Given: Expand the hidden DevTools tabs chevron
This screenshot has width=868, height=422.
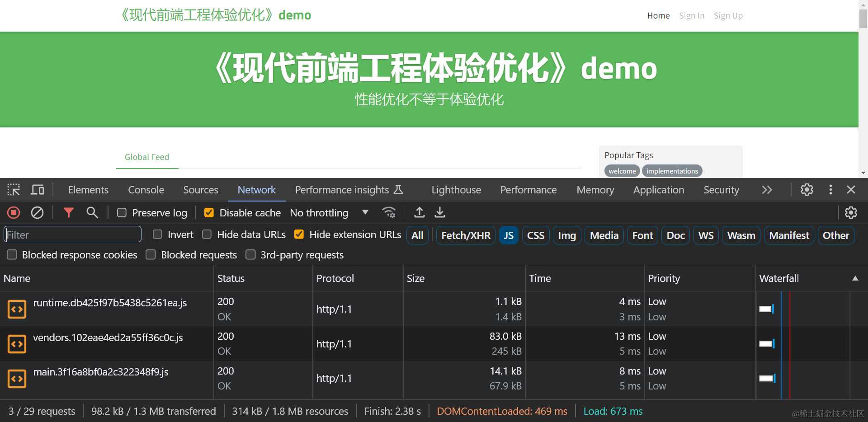Looking at the screenshot, I should (767, 190).
